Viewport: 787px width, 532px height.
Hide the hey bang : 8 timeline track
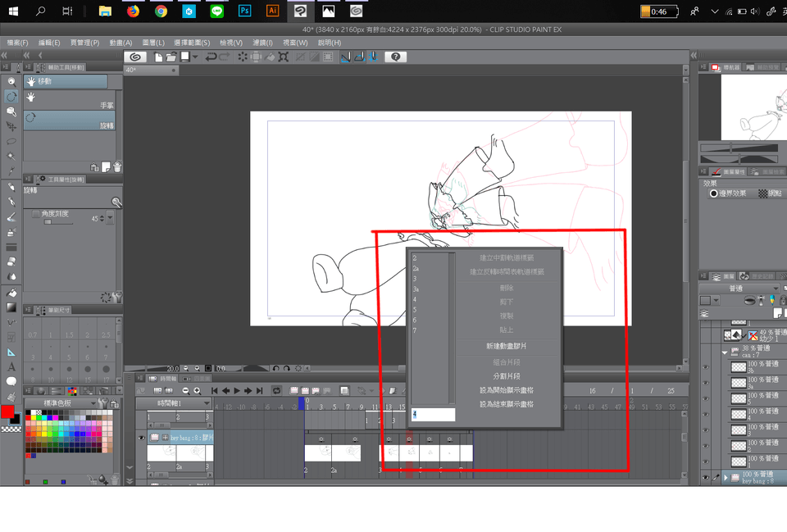[141, 439]
